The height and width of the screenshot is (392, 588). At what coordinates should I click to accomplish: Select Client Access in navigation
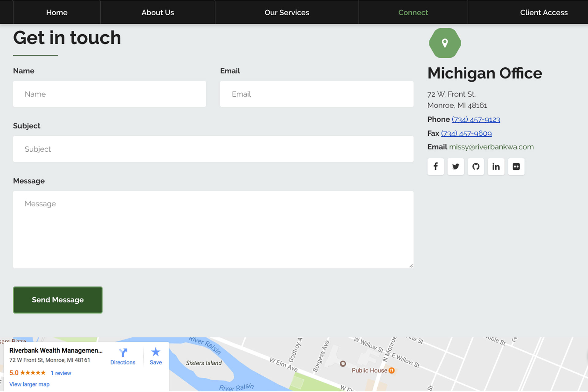point(544,13)
